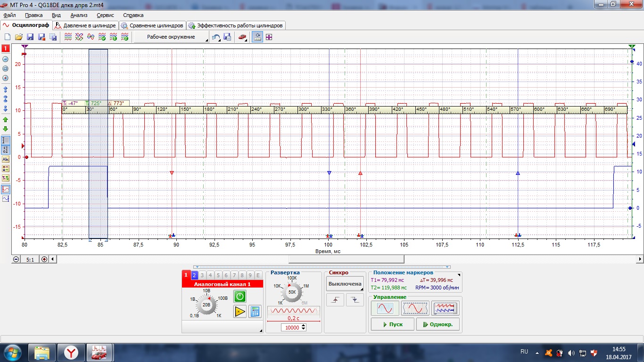
Task: Toggle the green channel power button
Action: (240, 296)
